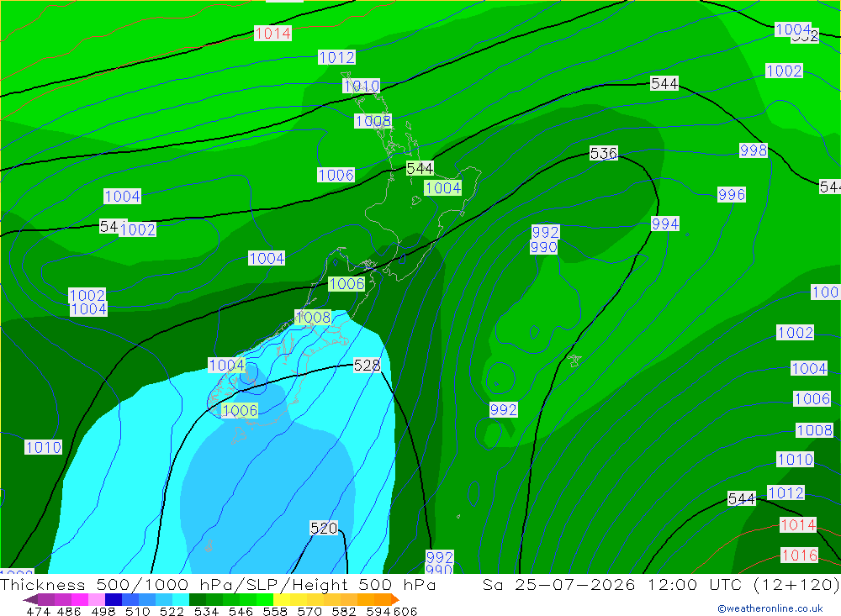Click the 510 legend value
The width and height of the screenshot is (841, 616).
(x=138, y=611)
